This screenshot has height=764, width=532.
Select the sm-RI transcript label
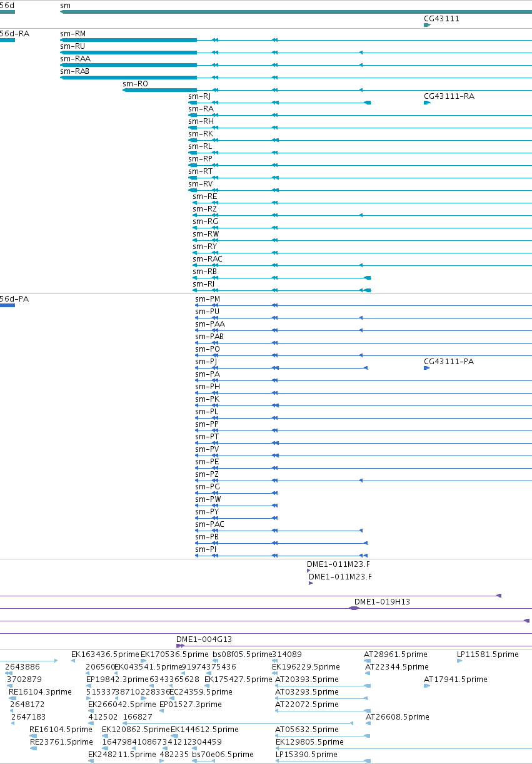point(204,284)
